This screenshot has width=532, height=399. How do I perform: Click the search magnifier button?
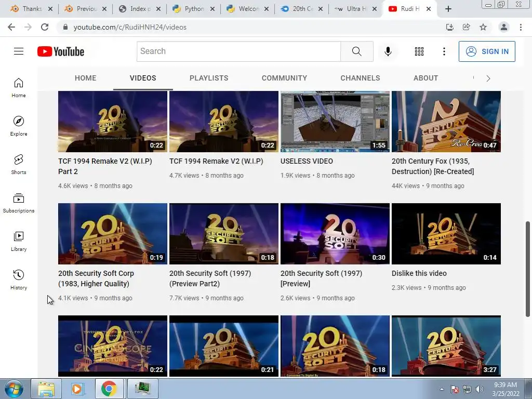click(x=356, y=51)
